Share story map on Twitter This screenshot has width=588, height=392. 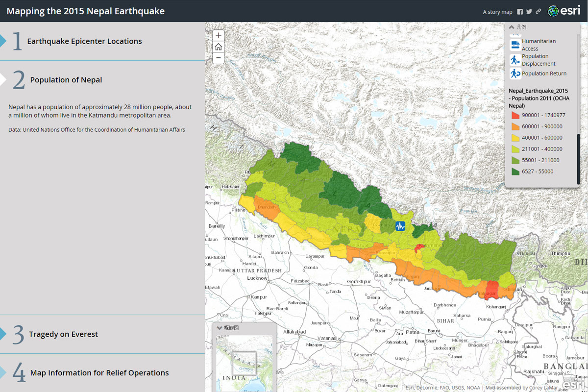coord(529,12)
